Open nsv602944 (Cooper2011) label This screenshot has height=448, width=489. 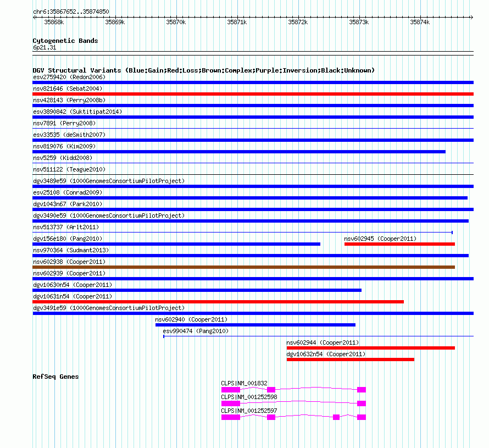tap(323, 342)
